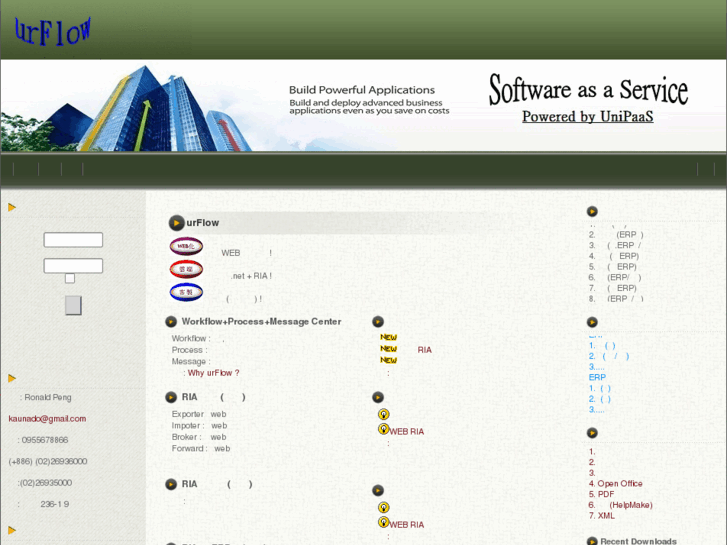
Task: Click the NEW badge beside the RIA link
Action: click(388, 349)
